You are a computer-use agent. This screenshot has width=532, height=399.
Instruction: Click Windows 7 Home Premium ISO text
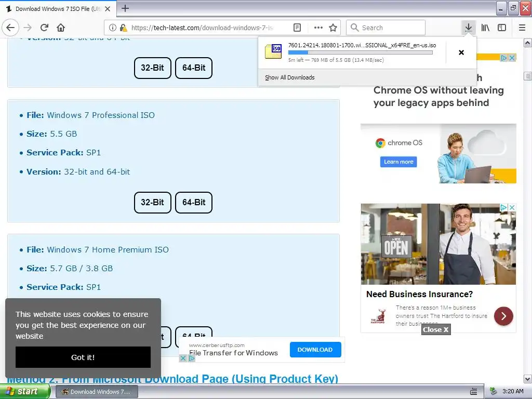(108, 250)
